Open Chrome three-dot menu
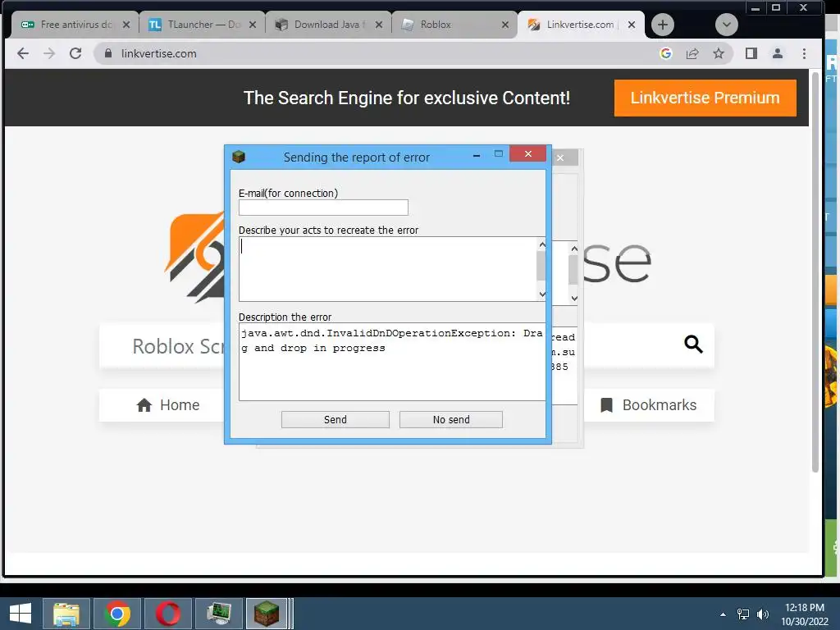Screen dimensions: 840x630 pos(804,53)
